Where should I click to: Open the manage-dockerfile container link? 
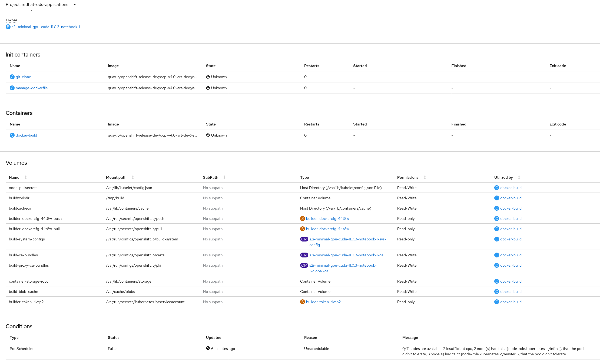(x=32, y=88)
